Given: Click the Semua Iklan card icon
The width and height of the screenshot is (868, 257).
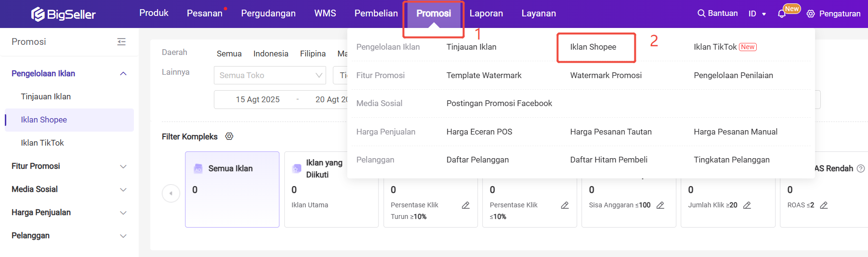Looking at the screenshot, I should click(x=198, y=169).
